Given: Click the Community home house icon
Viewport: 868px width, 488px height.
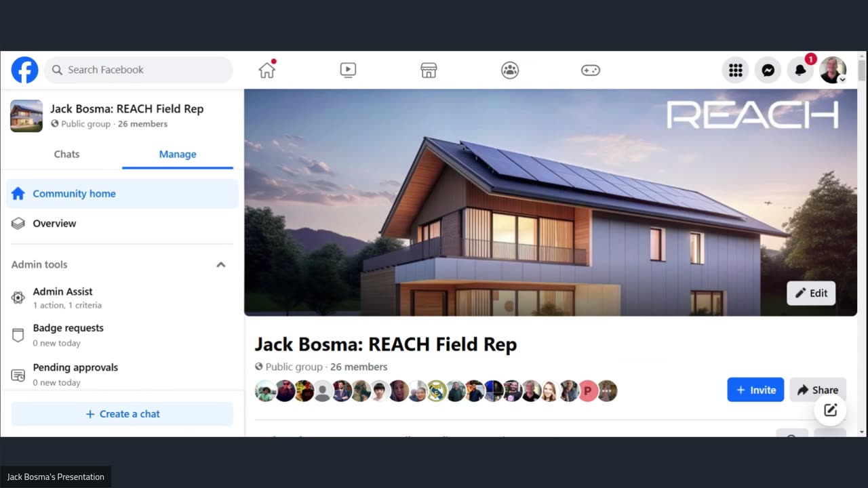Looking at the screenshot, I should (x=18, y=193).
